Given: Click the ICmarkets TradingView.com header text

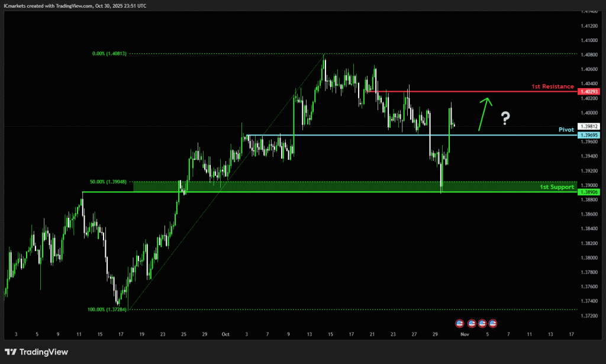Looking at the screenshot, I should pyautogui.click(x=75, y=5).
